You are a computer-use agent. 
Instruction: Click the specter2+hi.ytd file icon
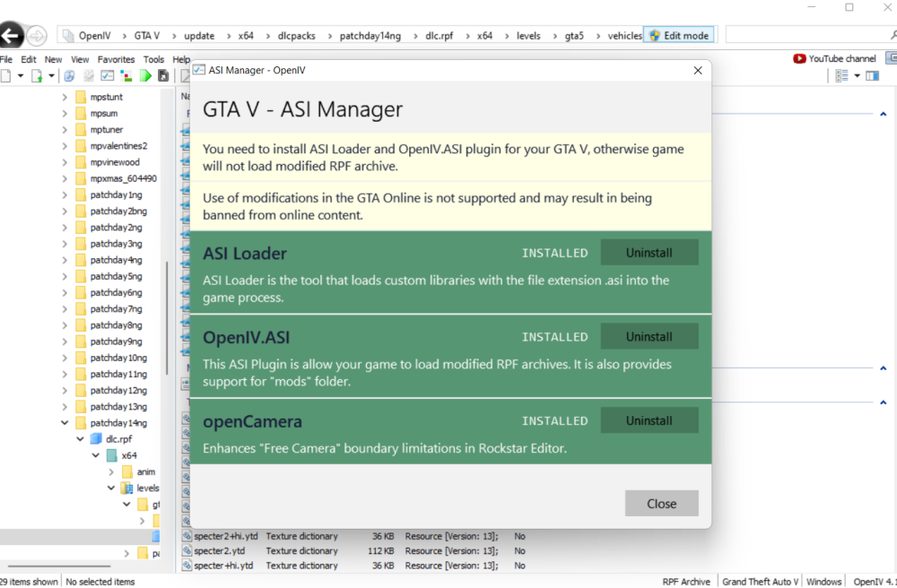[x=187, y=536]
